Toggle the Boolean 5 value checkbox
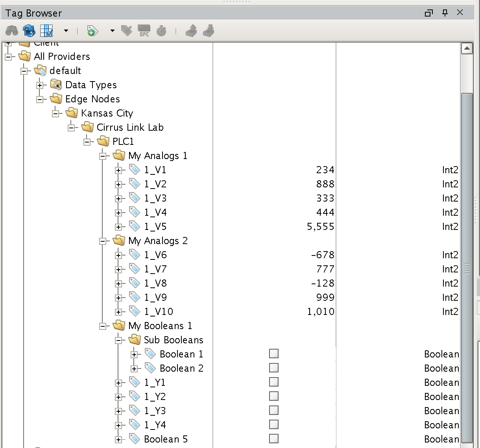Screen dimensions: 480x448 [x=274, y=439]
